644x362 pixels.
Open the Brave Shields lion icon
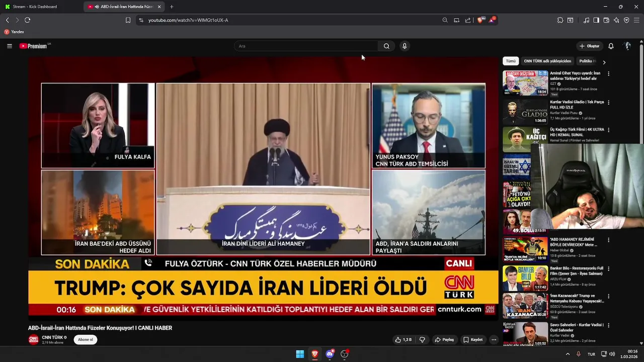click(480, 20)
